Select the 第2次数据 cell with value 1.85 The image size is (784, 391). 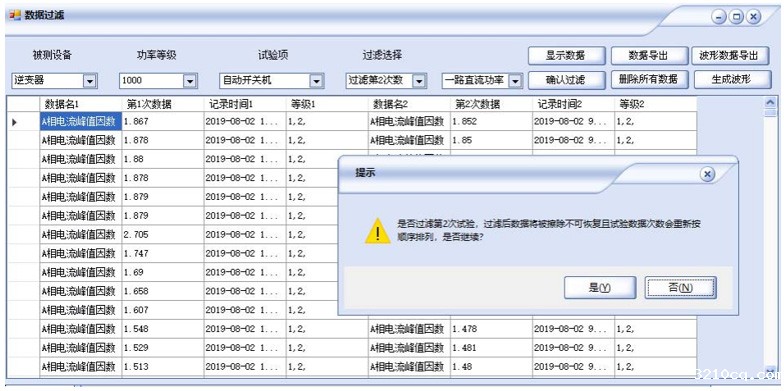click(x=491, y=140)
